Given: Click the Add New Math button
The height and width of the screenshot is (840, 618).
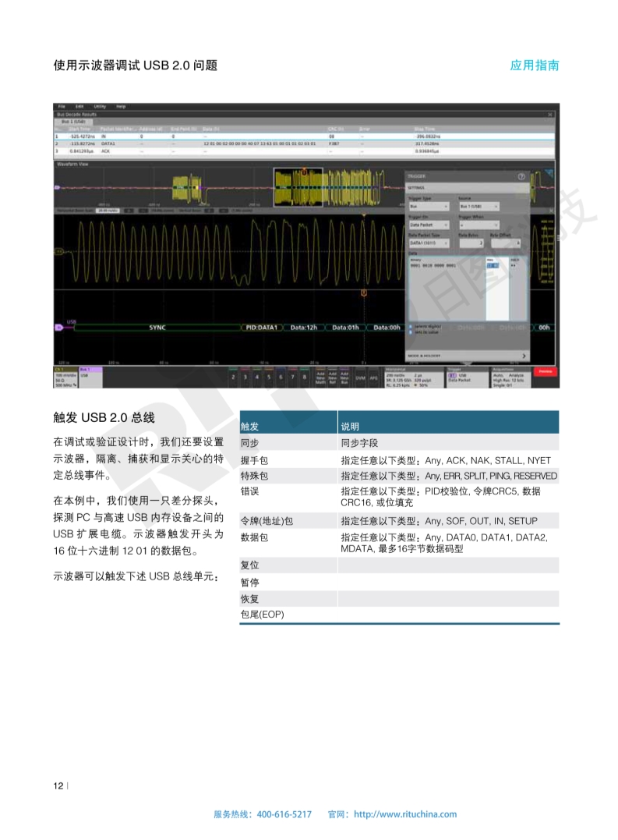Looking at the screenshot, I should 320,377.
